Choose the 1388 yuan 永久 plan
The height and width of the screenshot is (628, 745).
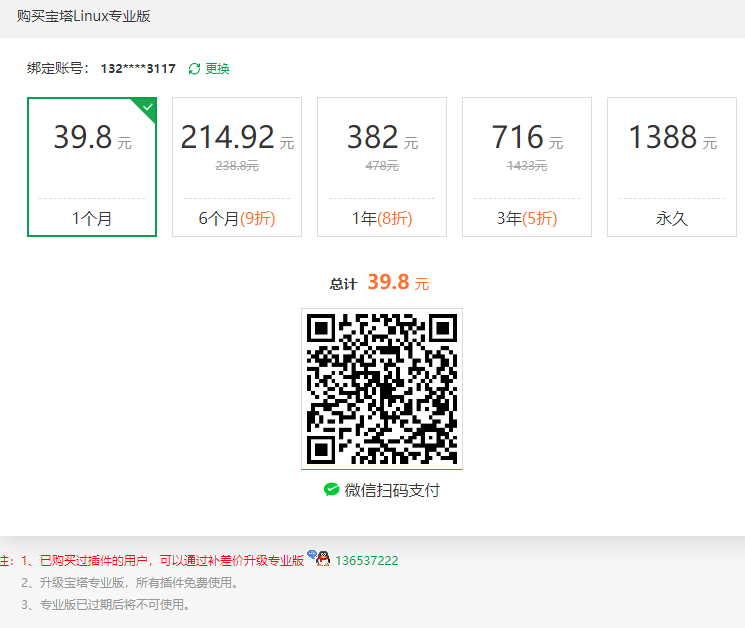click(672, 167)
